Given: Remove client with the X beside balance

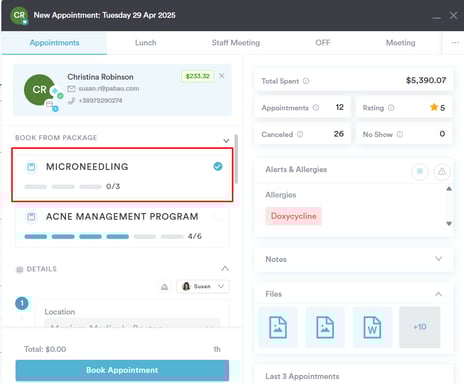Looking at the screenshot, I should click(x=222, y=76).
